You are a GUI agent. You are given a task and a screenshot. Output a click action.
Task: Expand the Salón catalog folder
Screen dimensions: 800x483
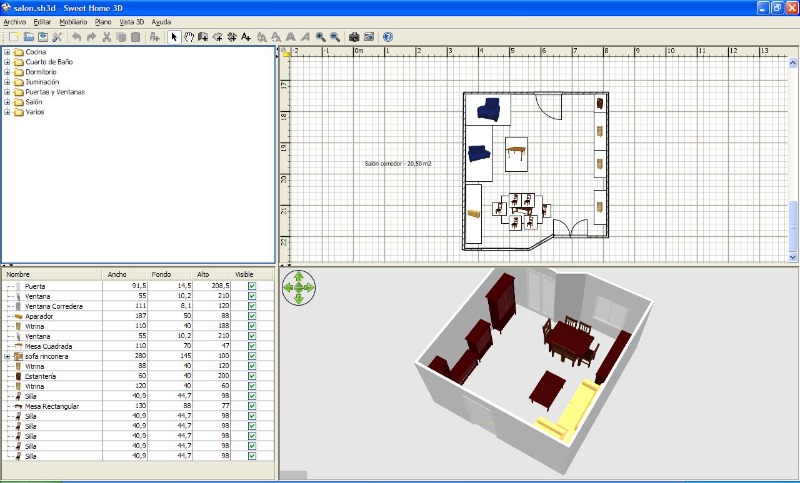coord(7,102)
